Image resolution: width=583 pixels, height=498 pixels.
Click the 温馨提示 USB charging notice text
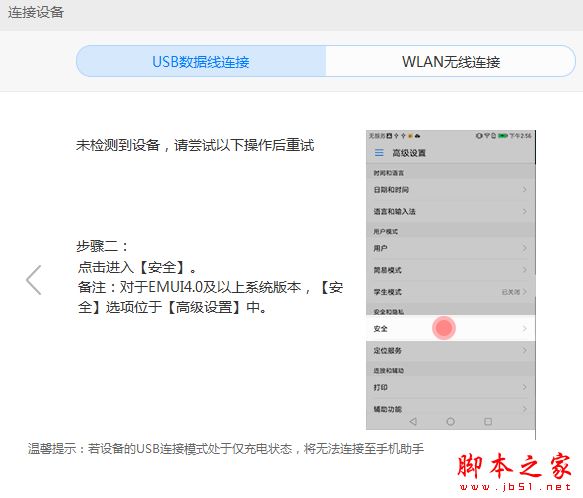[226, 449]
